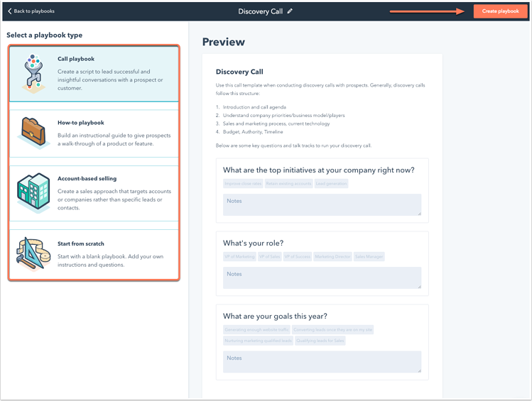The width and height of the screenshot is (532, 401).
Task: Click the Account-based selling building icon
Action: coord(32,191)
